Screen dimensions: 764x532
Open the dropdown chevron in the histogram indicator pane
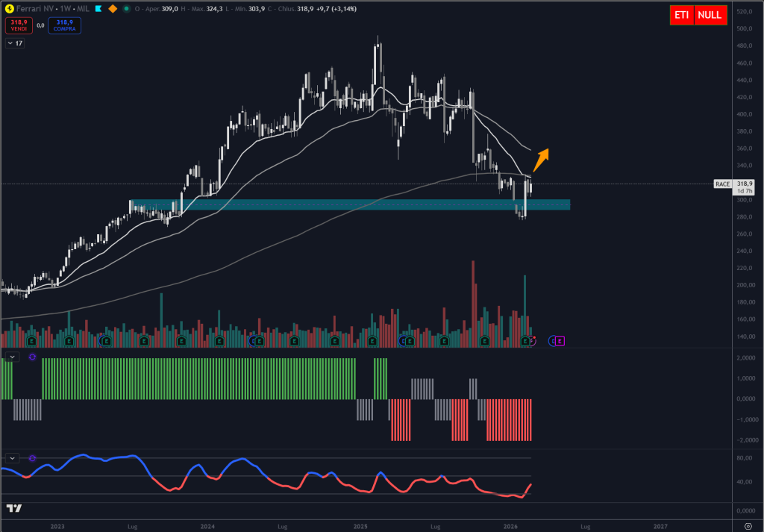11,356
